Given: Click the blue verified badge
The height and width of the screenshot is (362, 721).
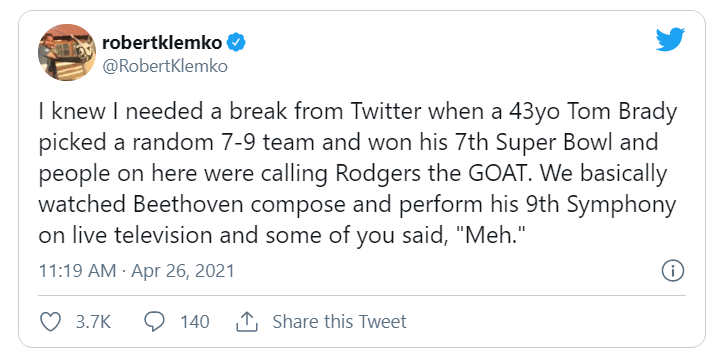Looking at the screenshot, I should tap(236, 43).
